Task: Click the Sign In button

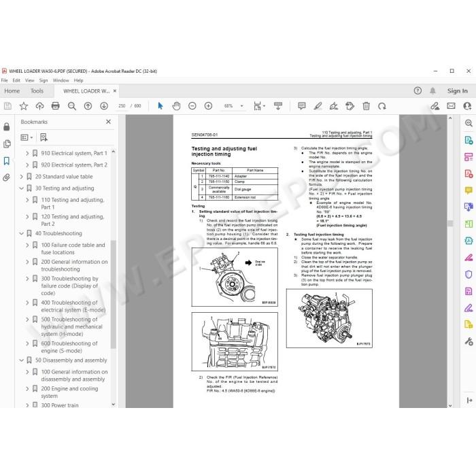Action: click(457, 90)
